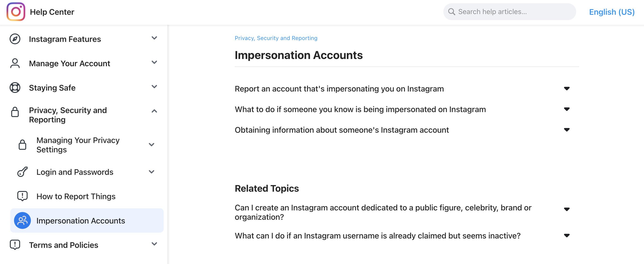Change language via English (US) link
Image resolution: width=644 pixels, height=264 pixels.
coord(611,12)
